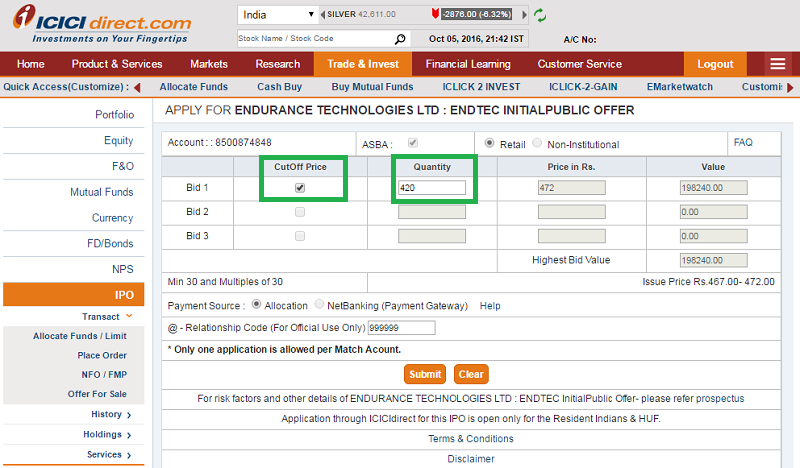The width and height of the screenshot is (800, 468).
Task: Show earlier Quick Access links
Action: click(137, 87)
